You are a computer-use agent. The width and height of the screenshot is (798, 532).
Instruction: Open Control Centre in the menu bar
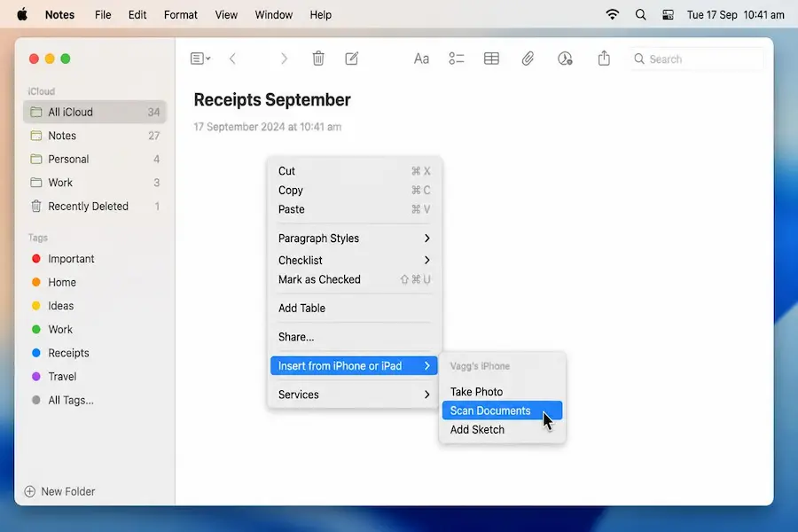(x=668, y=15)
